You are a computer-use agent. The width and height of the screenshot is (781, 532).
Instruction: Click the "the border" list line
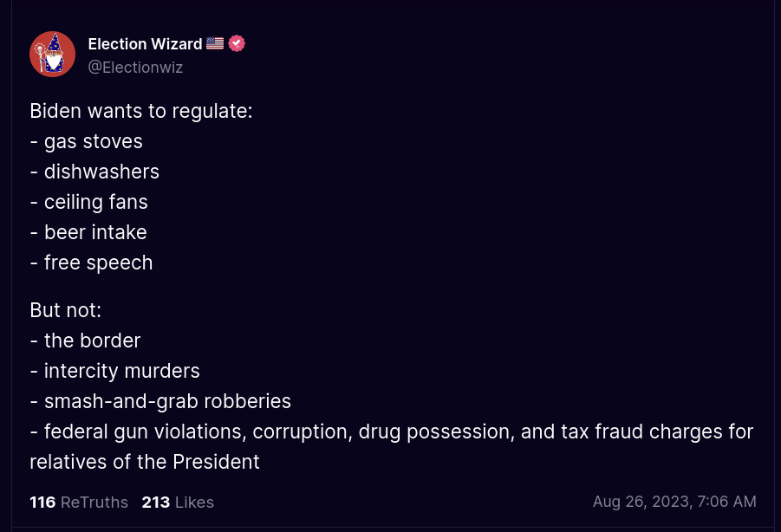pos(85,341)
